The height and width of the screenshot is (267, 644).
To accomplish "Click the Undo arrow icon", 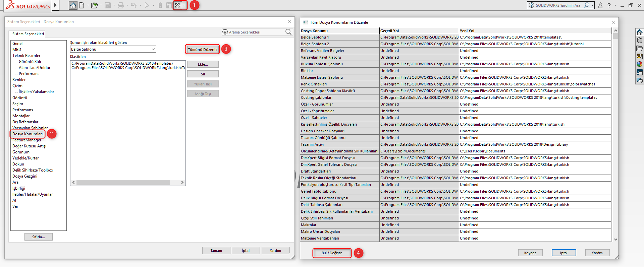I will 133,5.
